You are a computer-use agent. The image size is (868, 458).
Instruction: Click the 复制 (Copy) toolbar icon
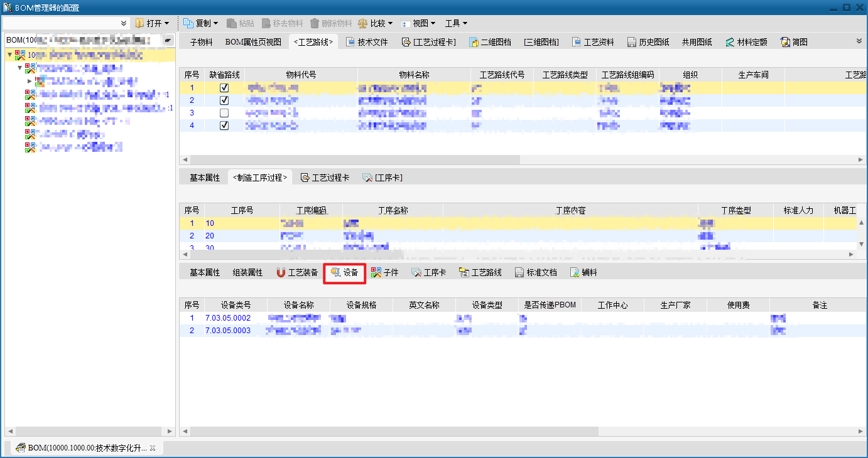click(x=188, y=23)
